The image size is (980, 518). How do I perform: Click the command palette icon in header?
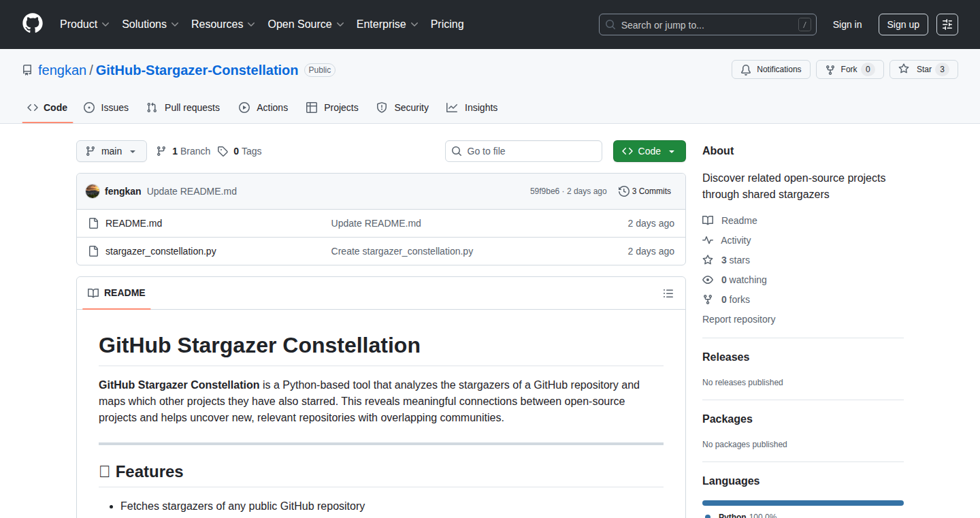pos(947,25)
